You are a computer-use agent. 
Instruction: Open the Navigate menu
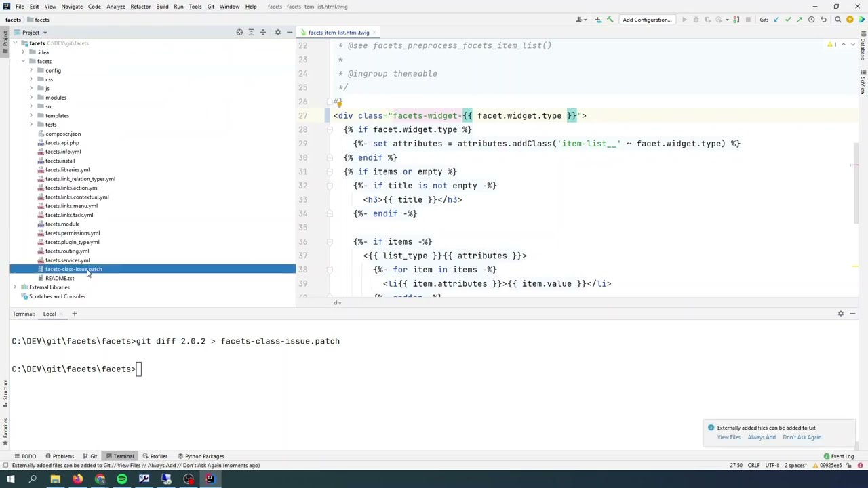point(72,7)
